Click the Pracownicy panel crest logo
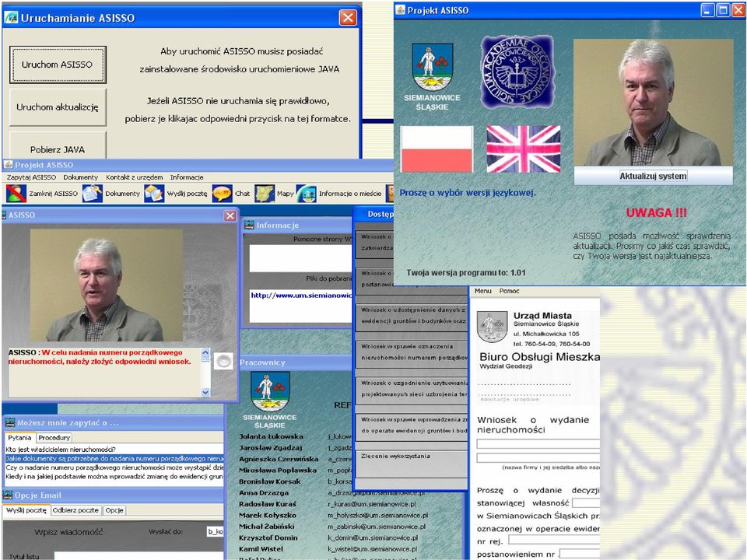This screenshot has height=560, width=747. (270, 392)
